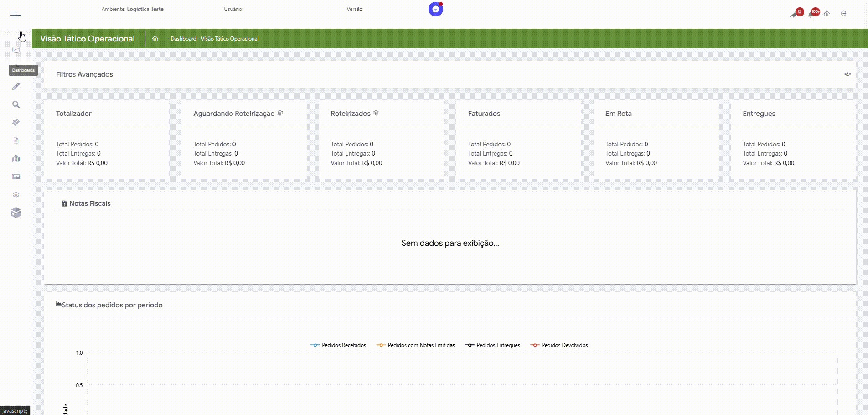This screenshot has width=868, height=415.
Task: Click the double checkmark sidebar icon
Action: (x=16, y=122)
